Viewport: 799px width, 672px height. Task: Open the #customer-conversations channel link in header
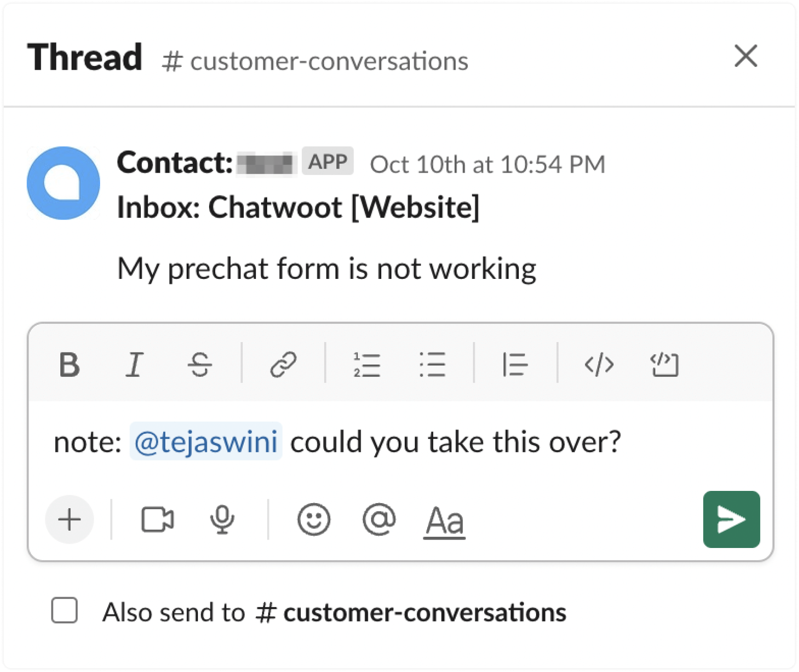click(x=315, y=61)
